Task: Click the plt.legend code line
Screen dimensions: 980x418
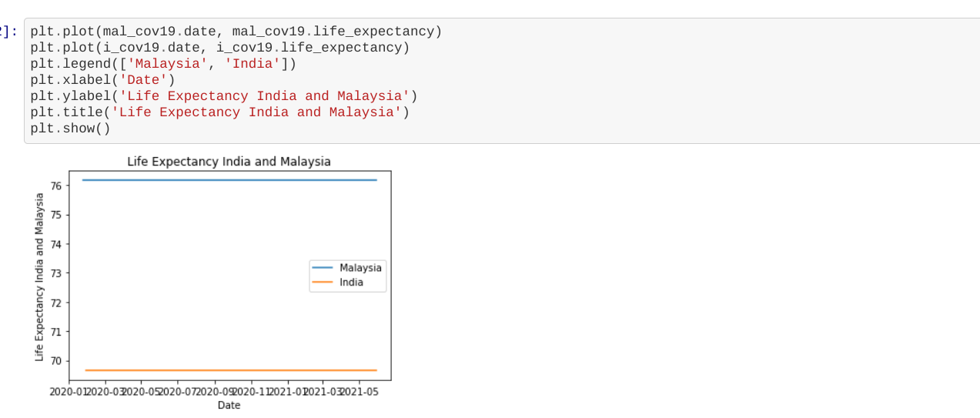Action: (163, 64)
